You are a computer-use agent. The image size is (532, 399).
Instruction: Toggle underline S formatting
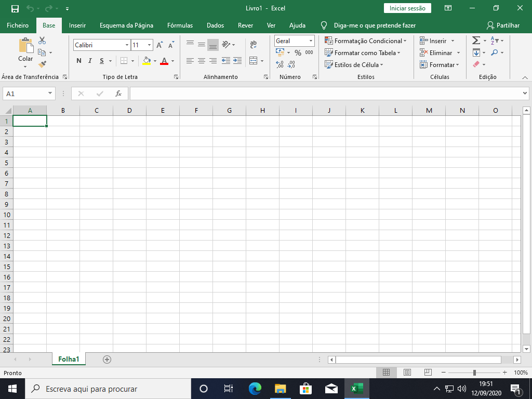pyautogui.click(x=102, y=61)
